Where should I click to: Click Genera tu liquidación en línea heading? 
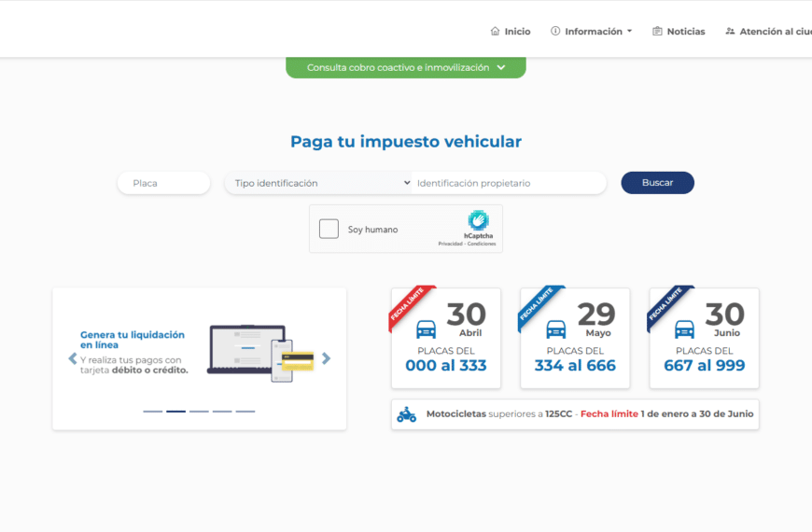132,340
